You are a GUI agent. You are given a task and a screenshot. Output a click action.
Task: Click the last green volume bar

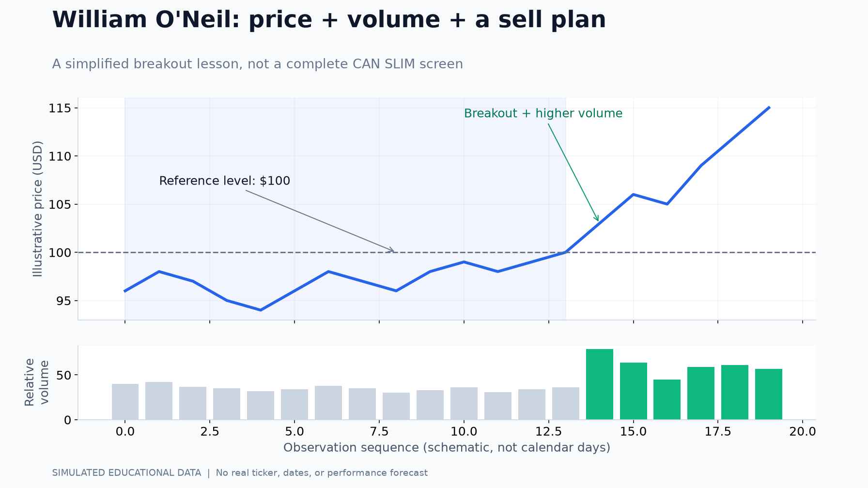[769, 394]
